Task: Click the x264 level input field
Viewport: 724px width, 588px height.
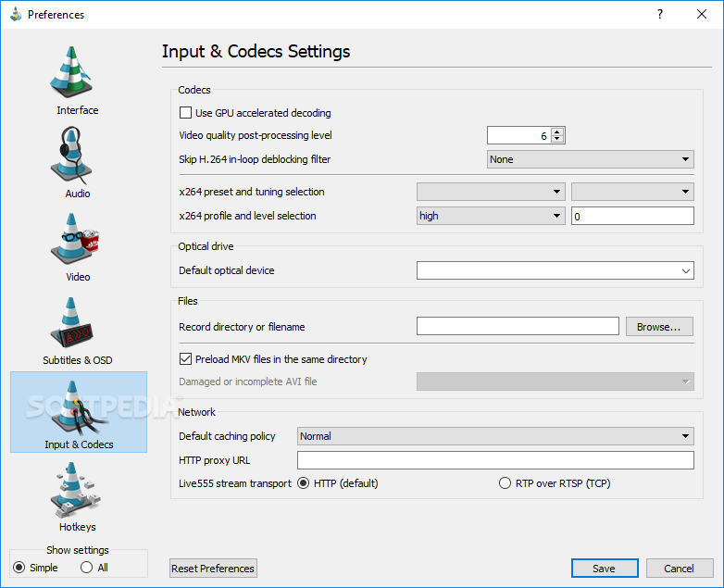Action: (x=632, y=216)
